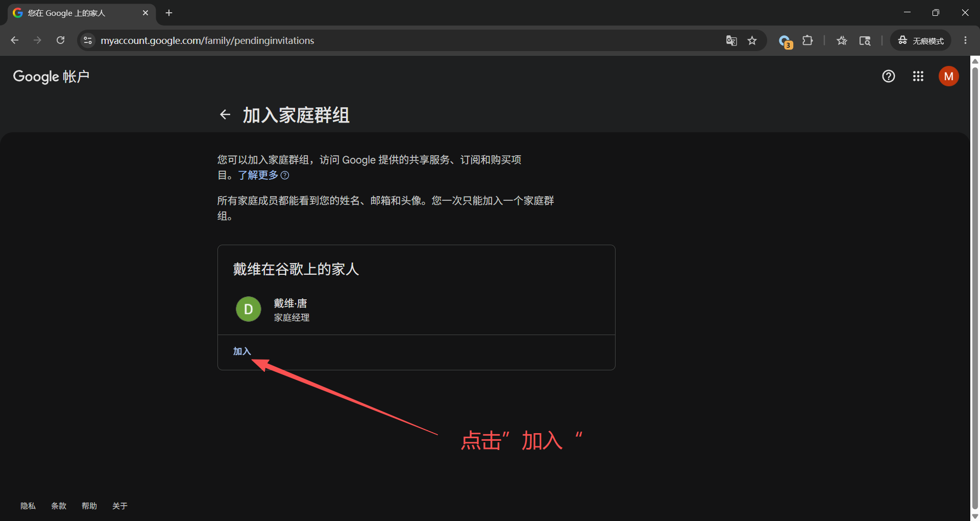
Task: Click the Google Translate icon in address bar
Action: (x=731, y=40)
